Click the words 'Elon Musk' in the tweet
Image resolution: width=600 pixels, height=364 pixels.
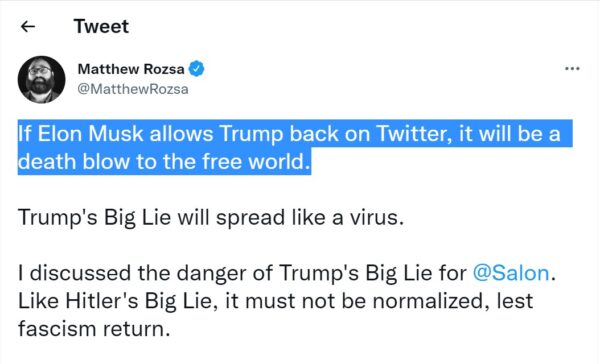coord(90,134)
